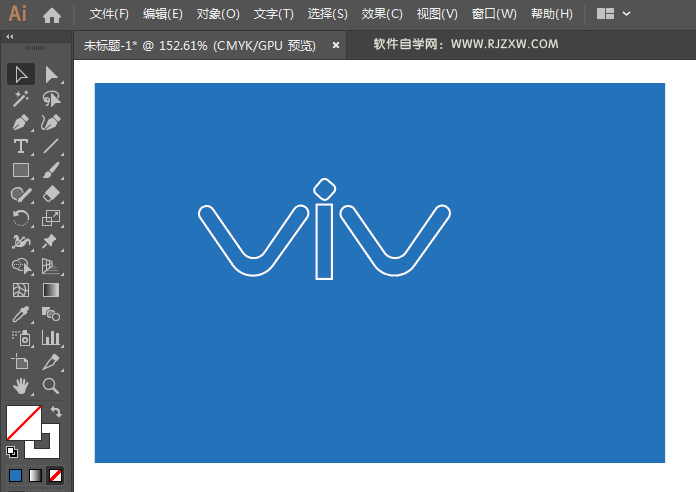Image resolution: width=696 pixels, height=492 pixels.
Task: Open the 文字(T) menu
Action: [x=274, y=14]
